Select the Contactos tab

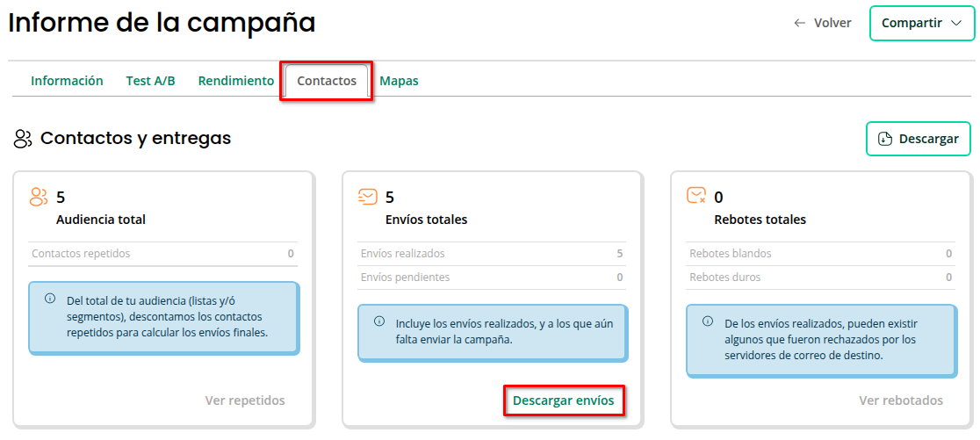point(327,81)
